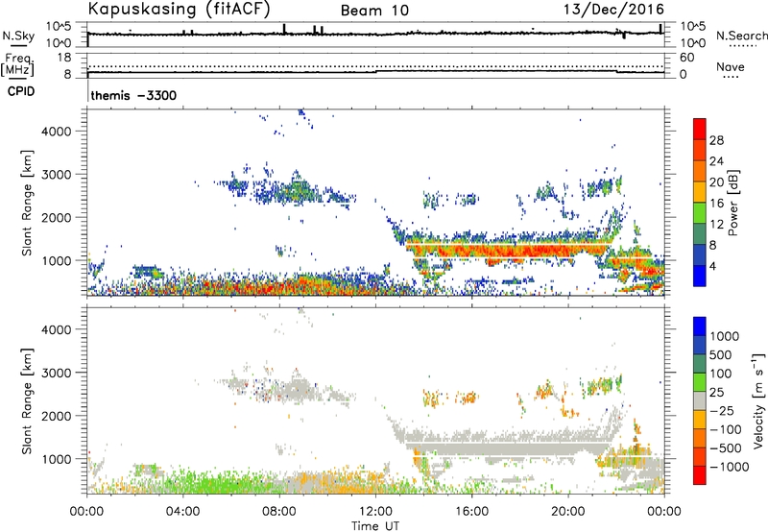Screen dimensions: 768x532
Task: Click the "N.Search" legend label
Action: (741, 36)
